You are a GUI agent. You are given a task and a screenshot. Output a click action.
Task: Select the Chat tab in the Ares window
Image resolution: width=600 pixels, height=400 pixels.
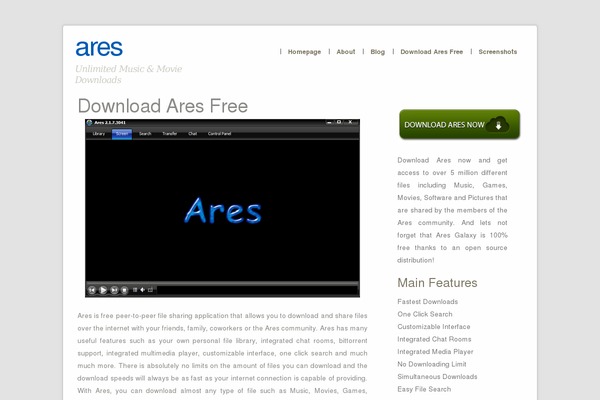(192, 134)
